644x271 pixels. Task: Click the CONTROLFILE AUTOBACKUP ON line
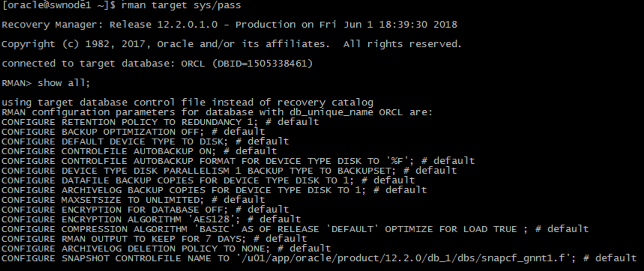(x=139, y=151)
